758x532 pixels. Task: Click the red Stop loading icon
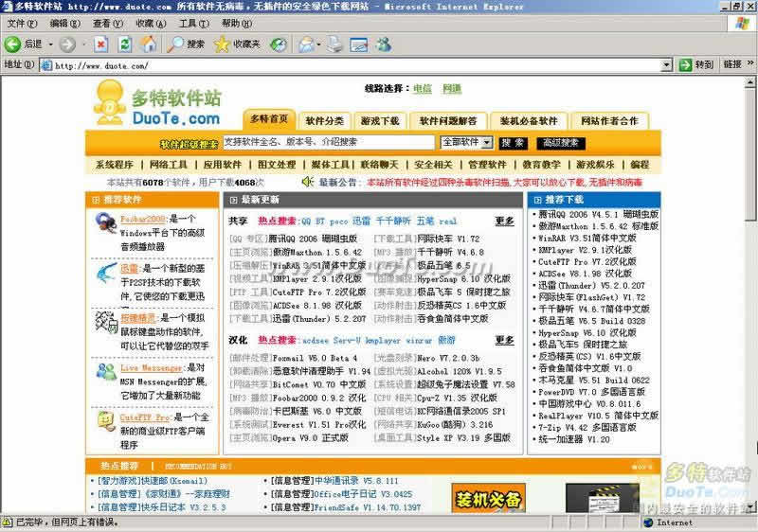[100, 44]
